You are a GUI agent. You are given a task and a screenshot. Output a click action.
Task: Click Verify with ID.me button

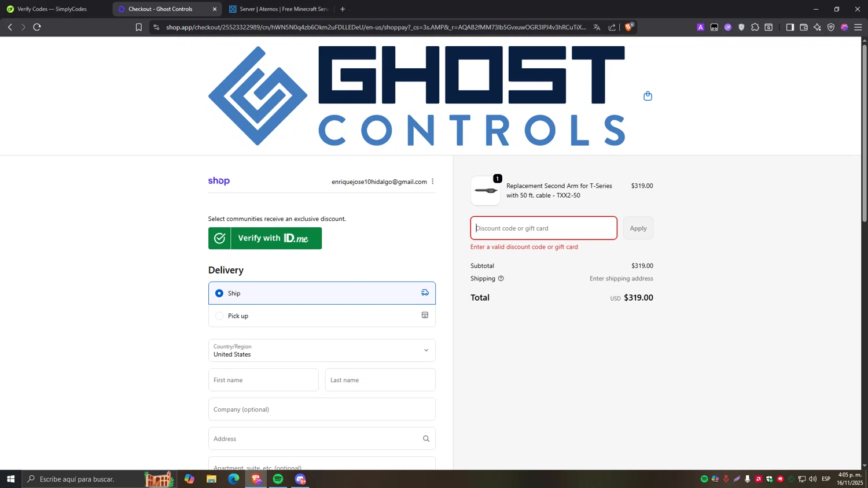pos(265,238)
